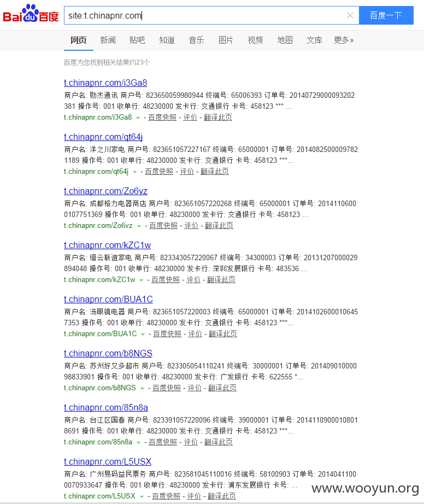Open result t.chinapnr.com/i3Ga8 title link

[105, 83]
